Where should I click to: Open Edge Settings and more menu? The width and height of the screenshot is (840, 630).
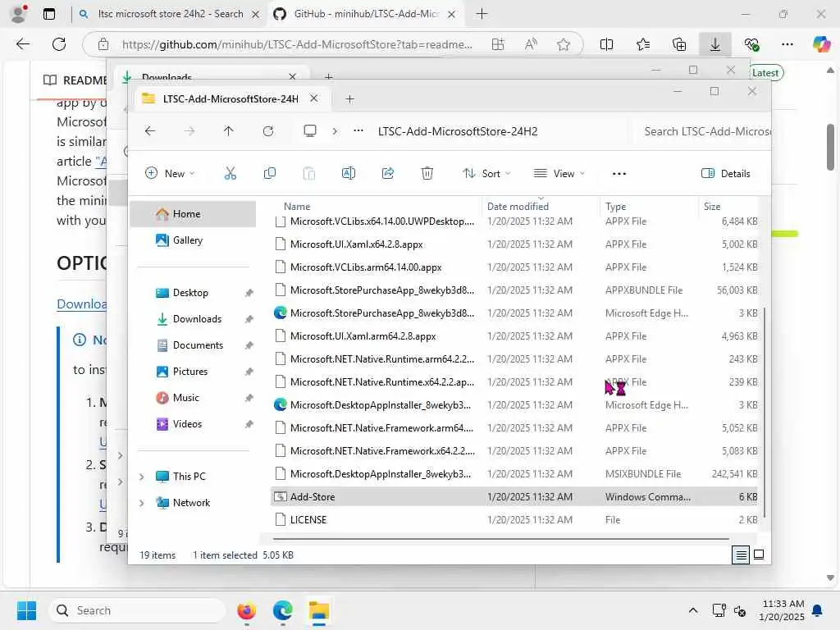(x=787, y=44)
